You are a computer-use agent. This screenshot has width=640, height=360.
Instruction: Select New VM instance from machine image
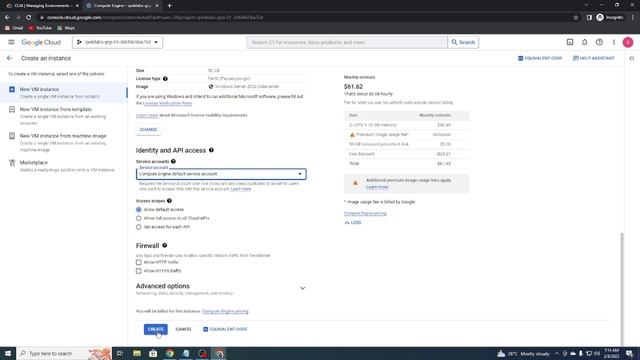64,142
